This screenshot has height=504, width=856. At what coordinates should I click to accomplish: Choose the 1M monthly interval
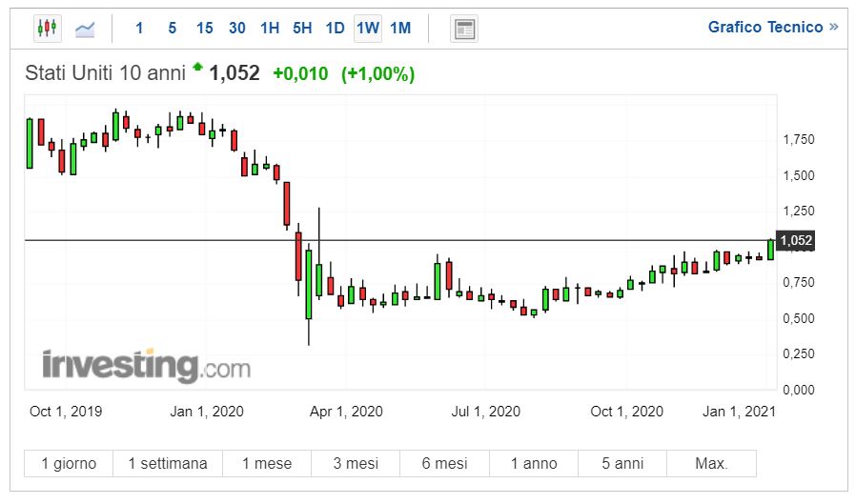coord(400,29)
